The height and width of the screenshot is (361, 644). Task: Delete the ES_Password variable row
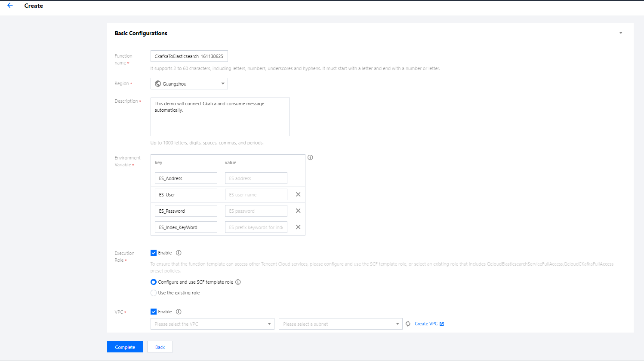click(x=298, y=211)
